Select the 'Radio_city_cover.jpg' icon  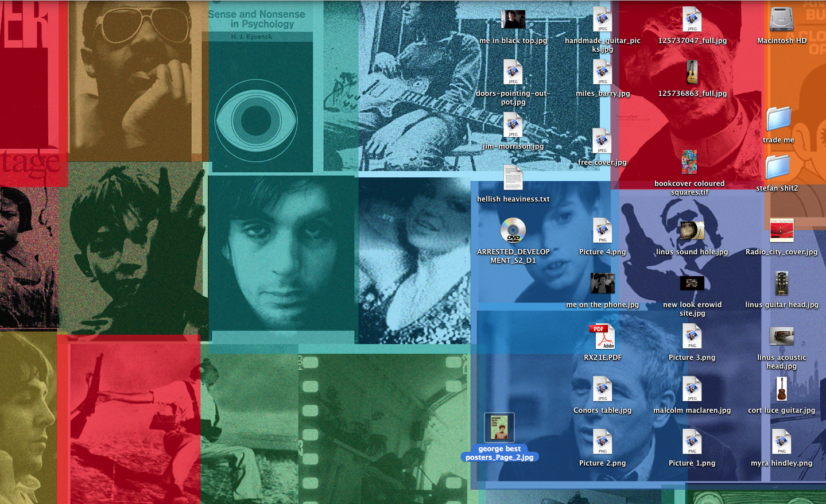[x=781, y=230]
